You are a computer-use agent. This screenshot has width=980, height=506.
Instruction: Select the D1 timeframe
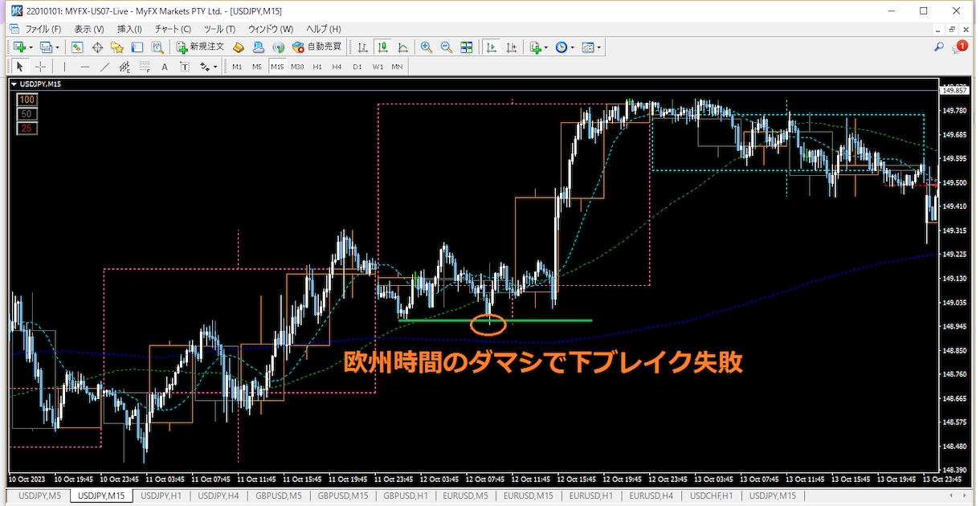coord(357,67)
